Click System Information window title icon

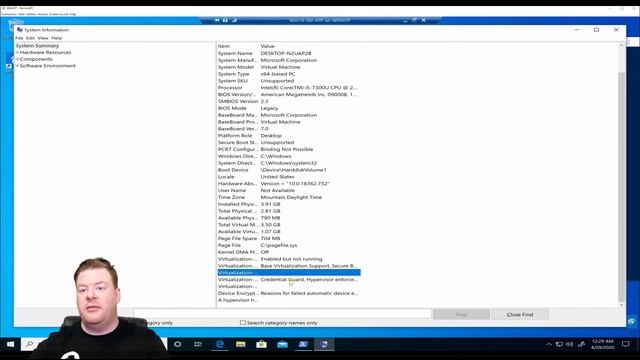pos(20,29)
